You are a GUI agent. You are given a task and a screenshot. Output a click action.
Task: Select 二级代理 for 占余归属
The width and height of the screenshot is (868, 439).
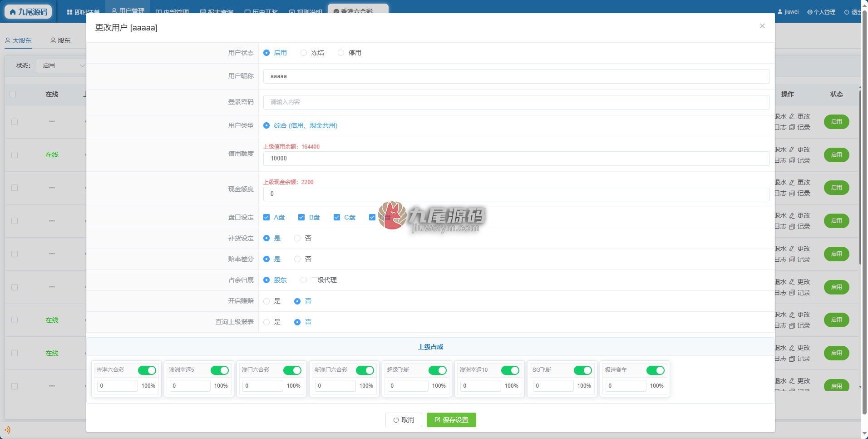tap(304, 280)
